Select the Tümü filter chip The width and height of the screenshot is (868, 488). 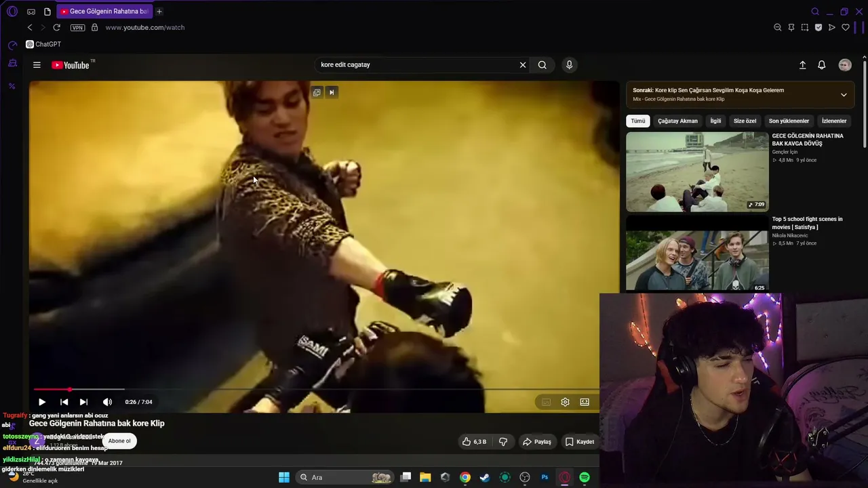tap(638, 121)
